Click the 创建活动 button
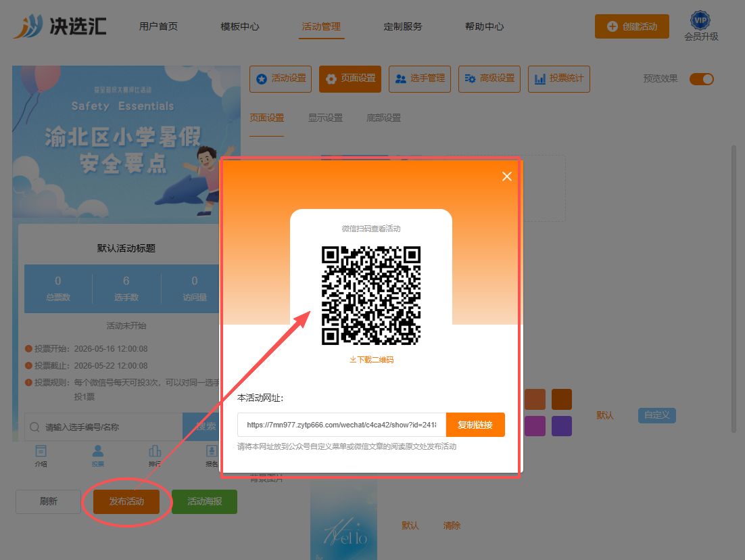Viewport: 745px width, 560px height. pyautogui.click(x=632, y=26)
